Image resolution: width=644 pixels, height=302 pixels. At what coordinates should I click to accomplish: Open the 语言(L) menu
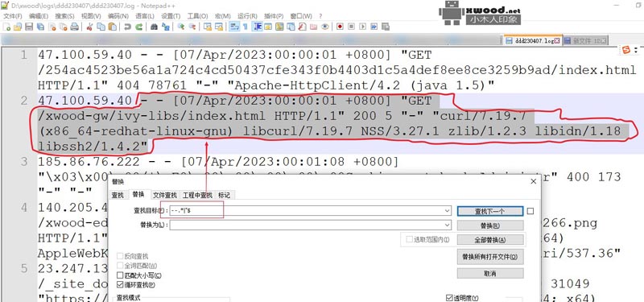click(x=145, y=16)
